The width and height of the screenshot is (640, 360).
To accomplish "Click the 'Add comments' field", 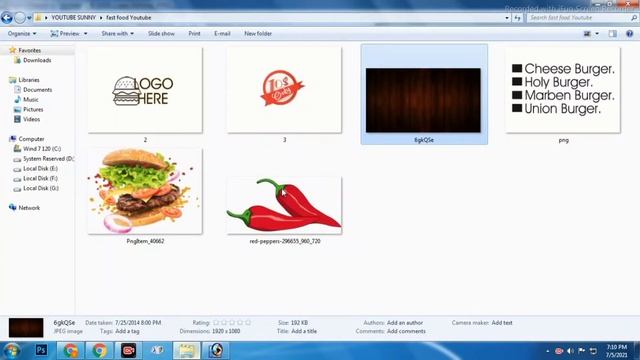I will (406, 331).
